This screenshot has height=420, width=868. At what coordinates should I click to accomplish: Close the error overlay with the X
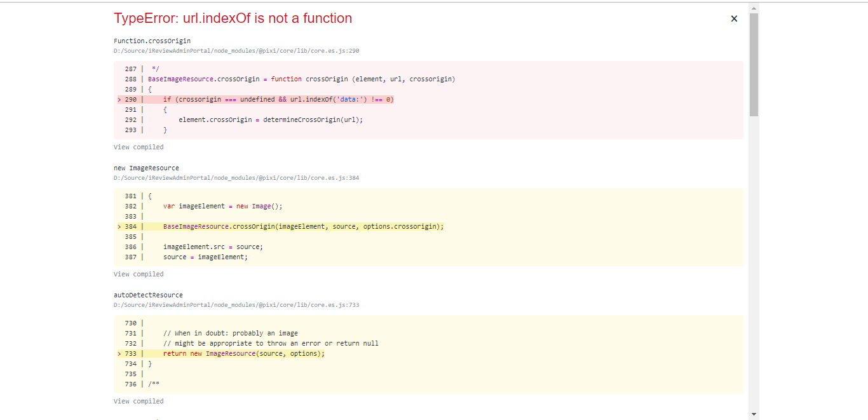click(734, 19)
